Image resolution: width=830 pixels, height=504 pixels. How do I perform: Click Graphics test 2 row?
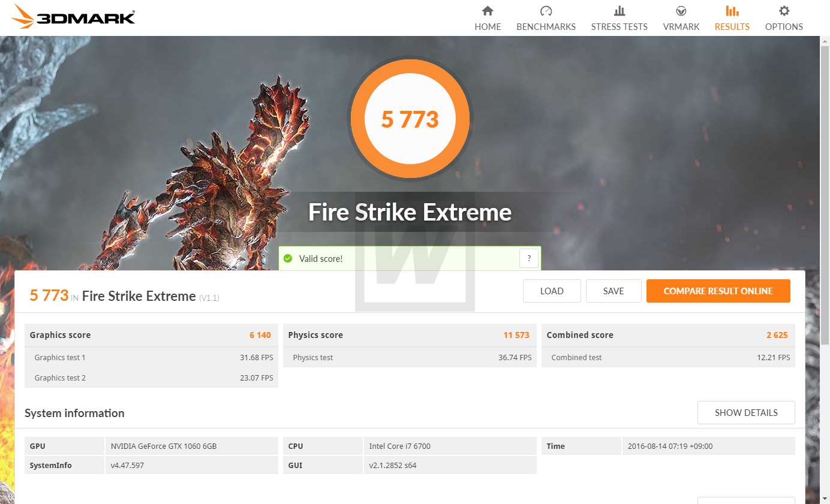coord(151,378)
